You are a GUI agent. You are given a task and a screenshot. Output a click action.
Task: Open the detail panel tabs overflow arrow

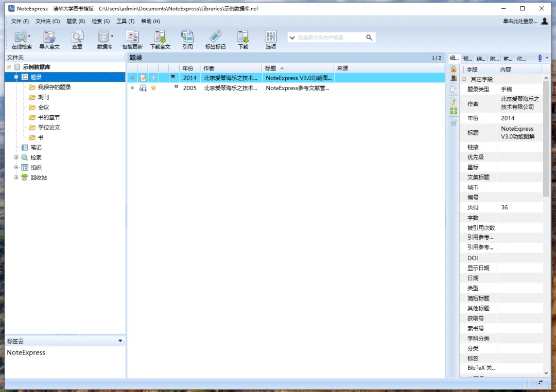click(547, 58)
